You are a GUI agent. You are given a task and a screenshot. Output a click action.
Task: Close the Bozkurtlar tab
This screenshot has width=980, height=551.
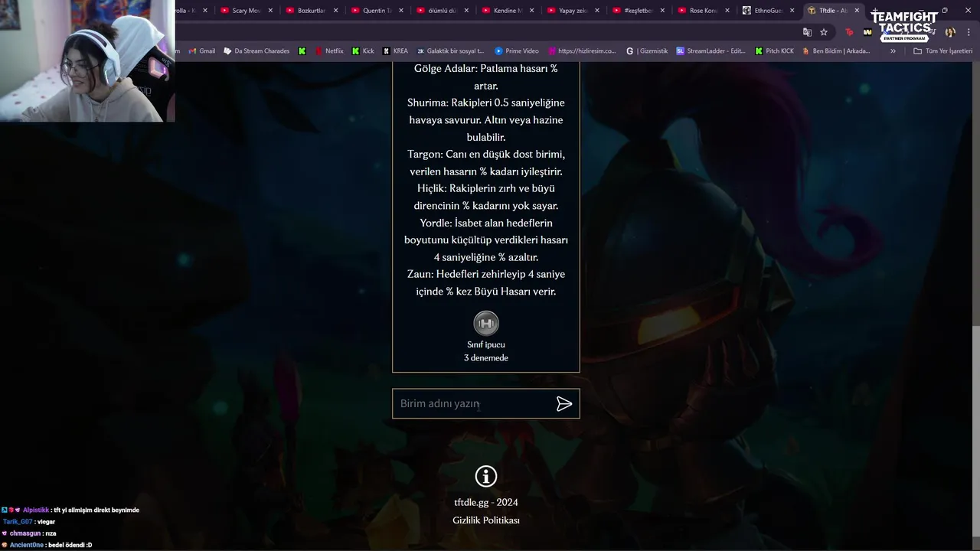tap(335, 11)
